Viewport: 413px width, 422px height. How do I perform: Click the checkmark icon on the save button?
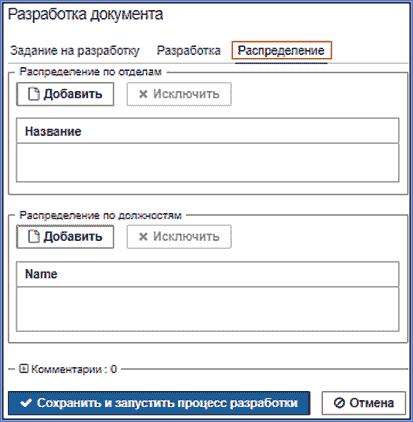26,403
